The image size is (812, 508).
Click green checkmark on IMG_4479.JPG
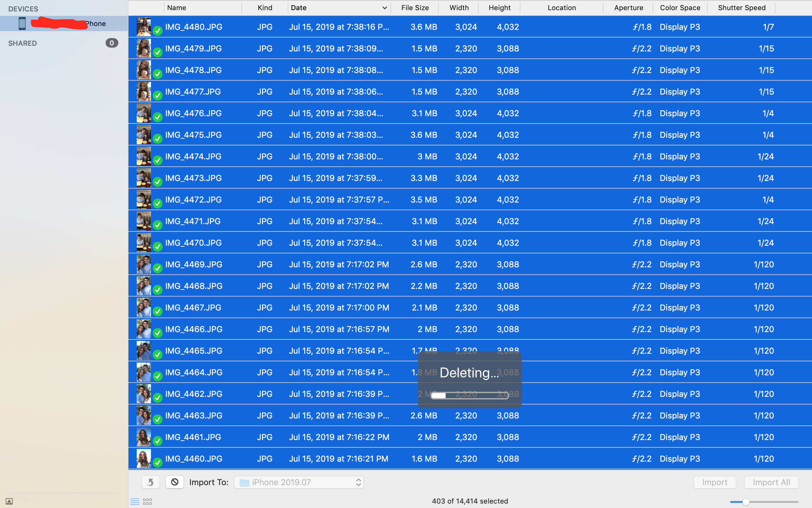pos(158,52)
